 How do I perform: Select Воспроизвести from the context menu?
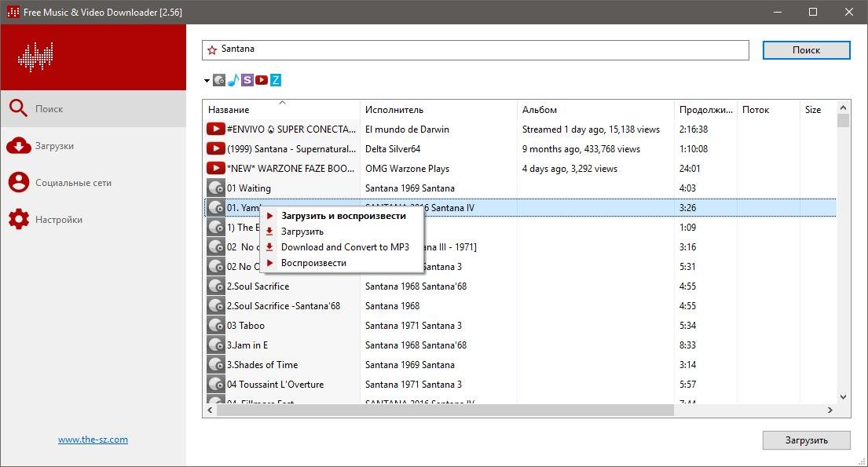[313, 263]
